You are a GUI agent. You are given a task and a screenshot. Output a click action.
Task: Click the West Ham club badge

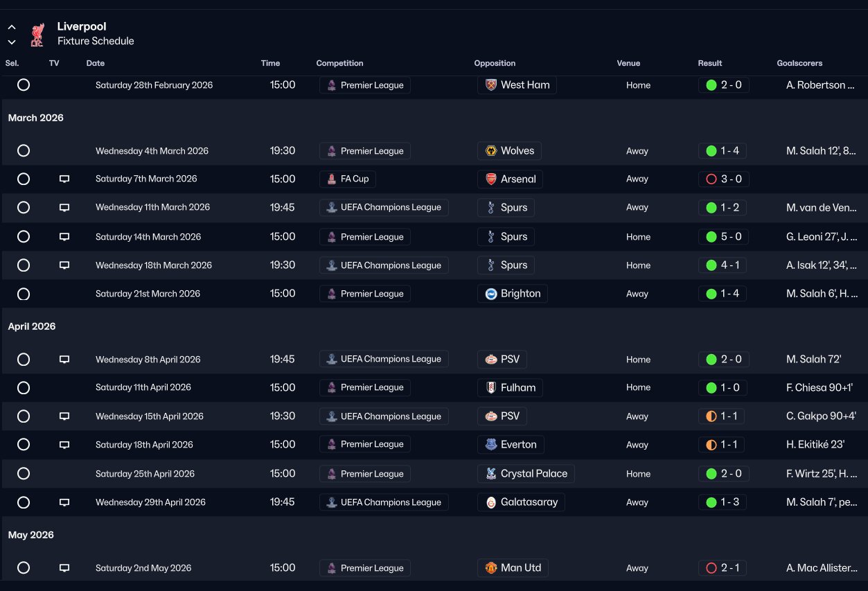[491, 85]
